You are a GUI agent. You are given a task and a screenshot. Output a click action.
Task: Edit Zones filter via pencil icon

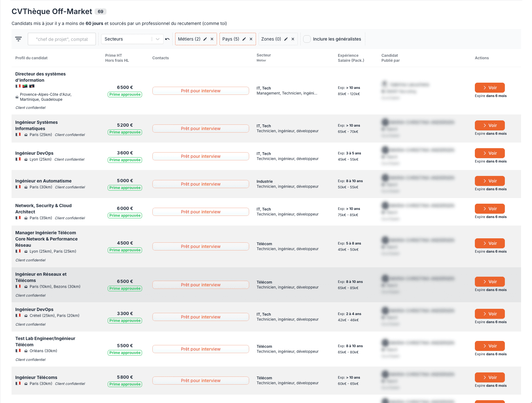(x=286, y=39)
